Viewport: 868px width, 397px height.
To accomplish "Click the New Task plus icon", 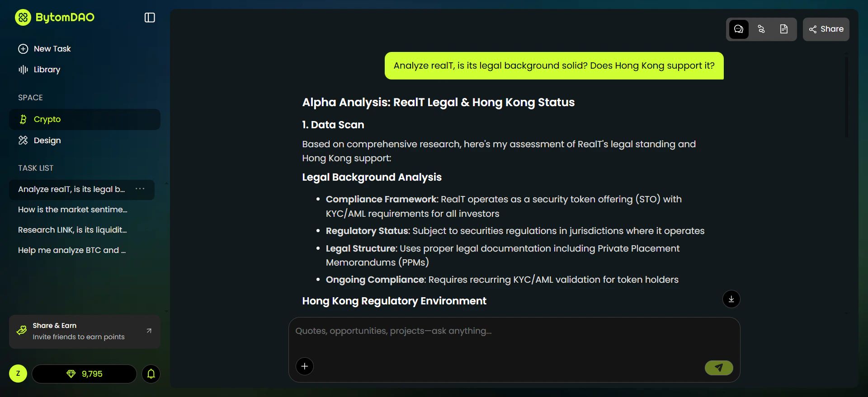I will 23,49.
